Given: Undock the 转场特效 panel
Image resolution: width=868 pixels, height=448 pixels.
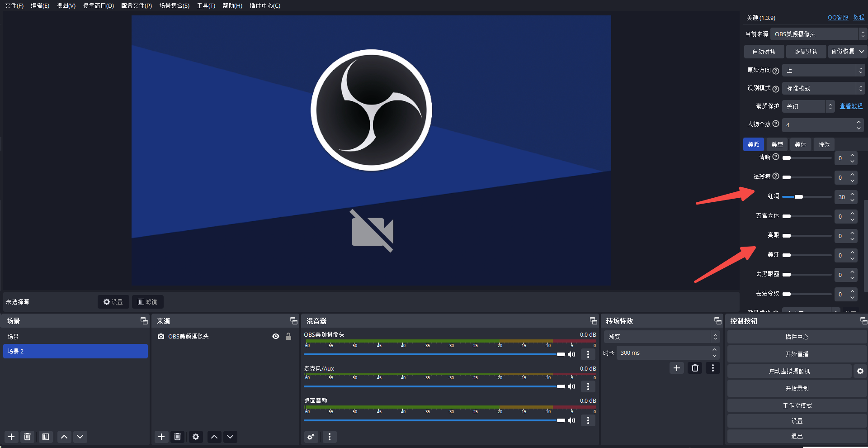Looking at the screenshot, I should pyautogui.click(x=718, y=321).
